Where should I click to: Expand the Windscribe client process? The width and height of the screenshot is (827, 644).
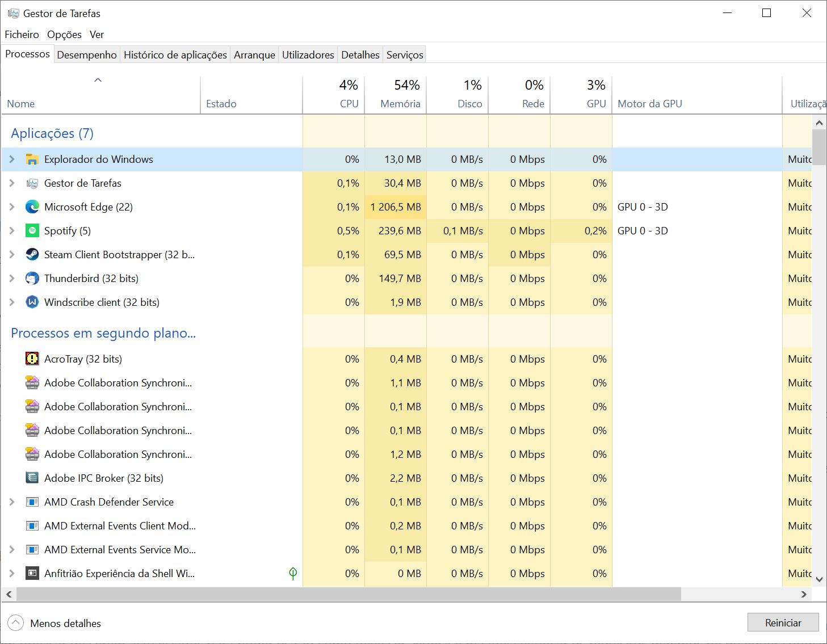pyautogui.click(x=12, y=302)
